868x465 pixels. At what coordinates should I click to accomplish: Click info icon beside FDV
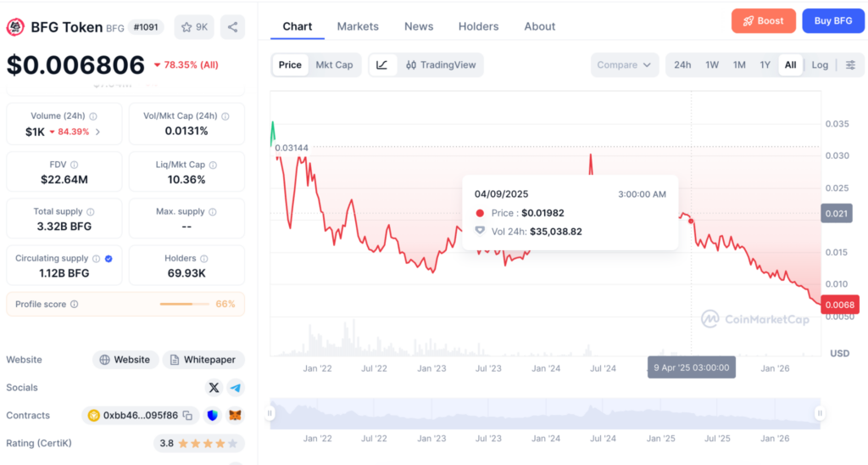75,165
